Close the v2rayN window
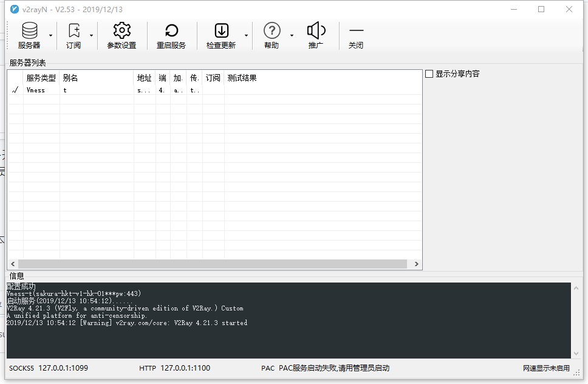 pyautogui.click(x=569, y=9)
